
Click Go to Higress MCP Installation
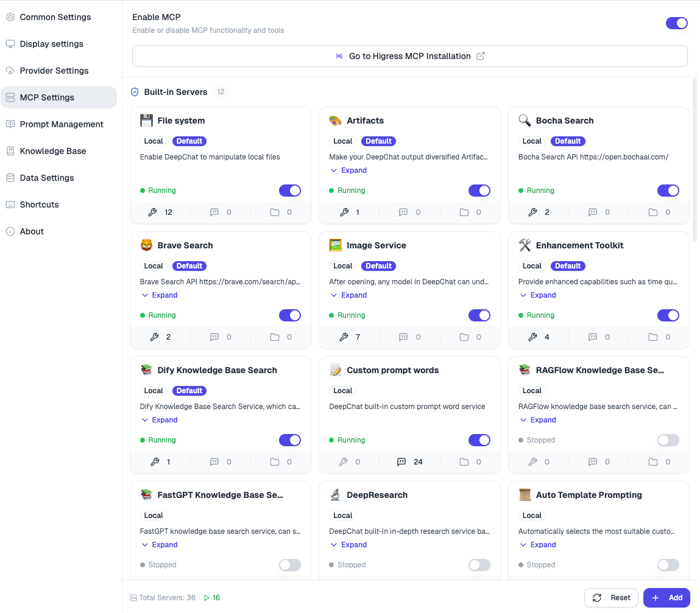point(410,56)
